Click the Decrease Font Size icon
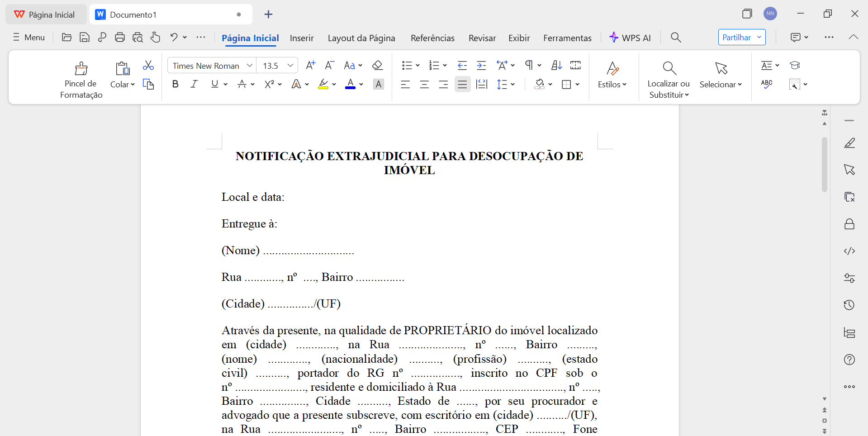This screenshot has height=436, width=868. tap(330, 66)
